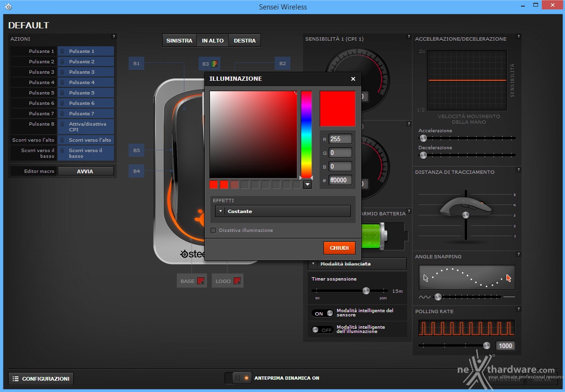Toggle Modalità intelligente dell'illuminazione switch
This screenshot has width=565, height=392.
[x=322, y=330]
